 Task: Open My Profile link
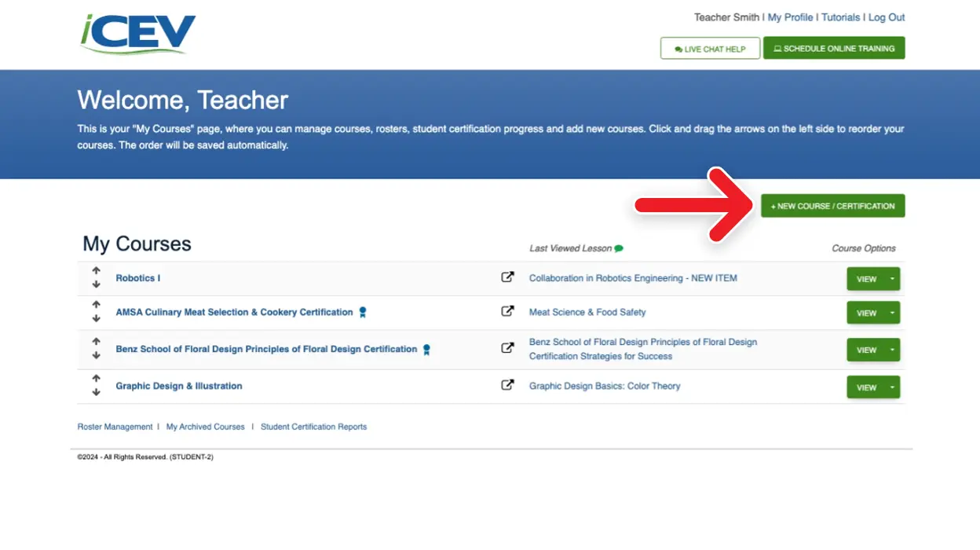[790, 17]
